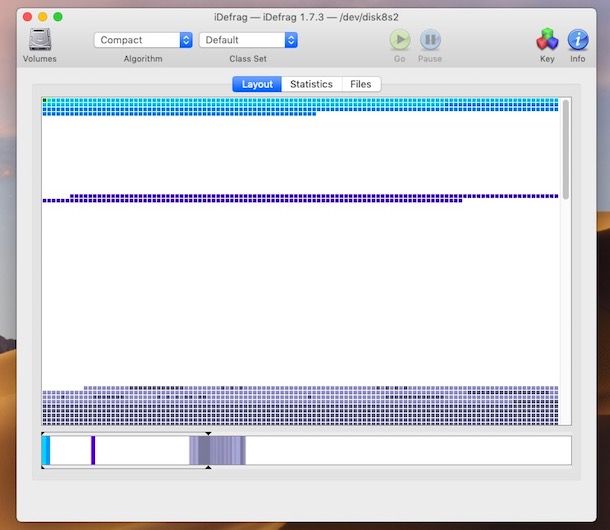Switch to the Statistics tab
610x530 pixels.
(x=311, y=84)
